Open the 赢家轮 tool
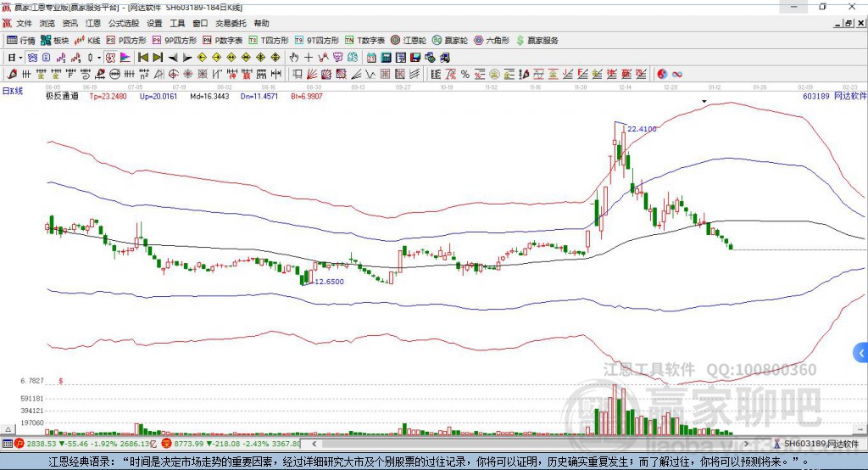The width and height of the screenshot is (868, 470). coord(450,41)
